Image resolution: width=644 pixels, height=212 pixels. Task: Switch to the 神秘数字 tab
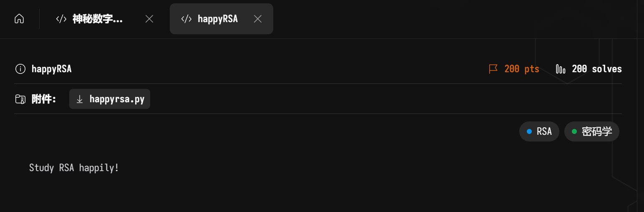pos(98,19)
